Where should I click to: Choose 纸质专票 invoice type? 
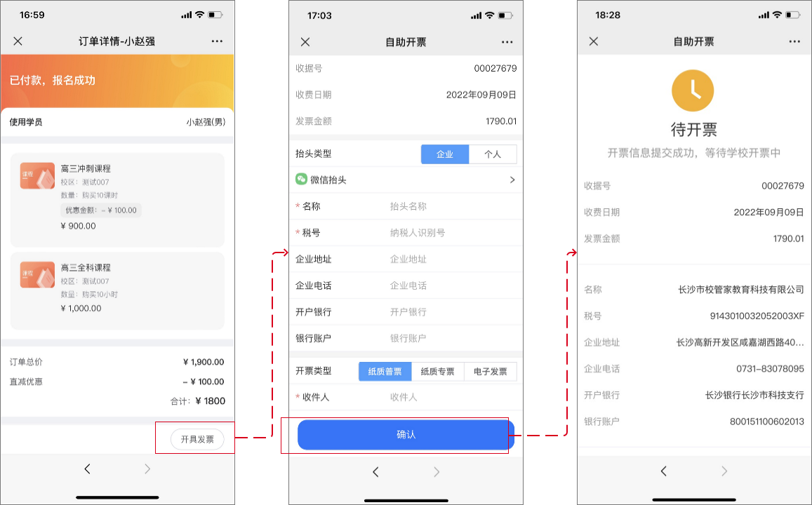tap(437, 371)
